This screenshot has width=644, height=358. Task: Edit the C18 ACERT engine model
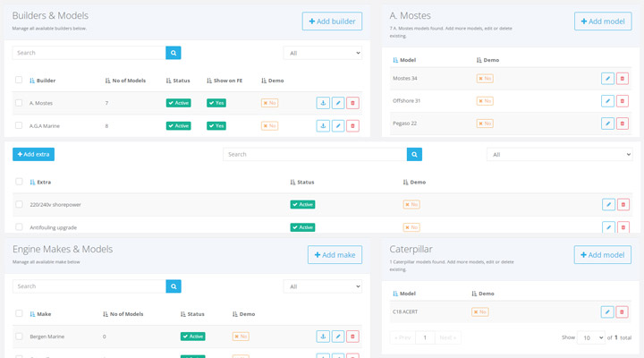[x=607, y=312]
